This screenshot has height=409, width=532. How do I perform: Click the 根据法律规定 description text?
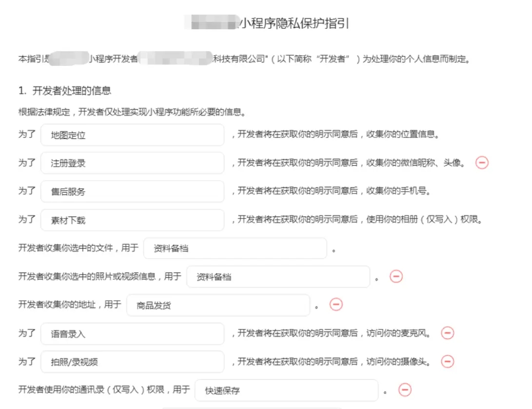(x=131, y=113)
